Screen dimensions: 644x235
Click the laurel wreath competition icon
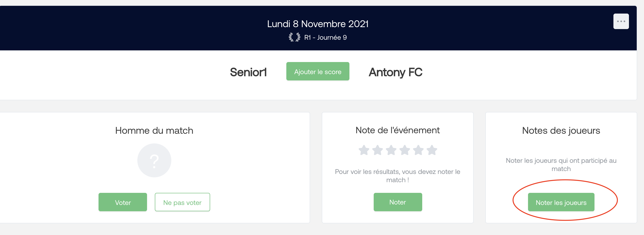[294, 37]
